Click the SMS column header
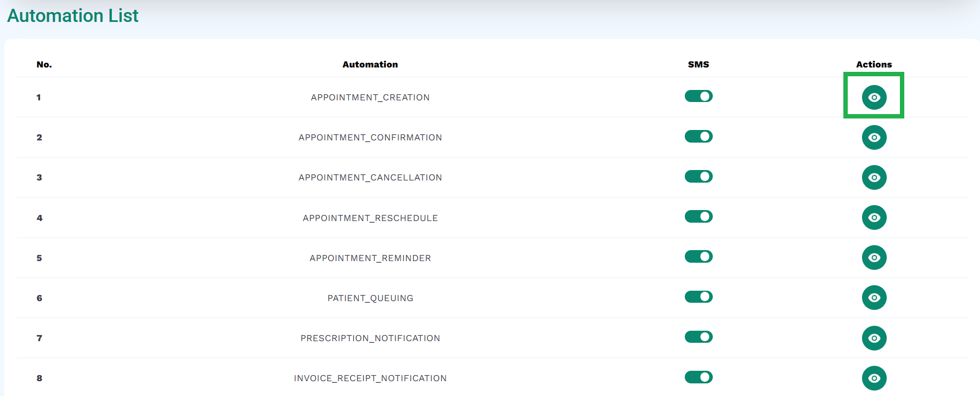Viewport: 980px width, 396px height. pos(699,64)
